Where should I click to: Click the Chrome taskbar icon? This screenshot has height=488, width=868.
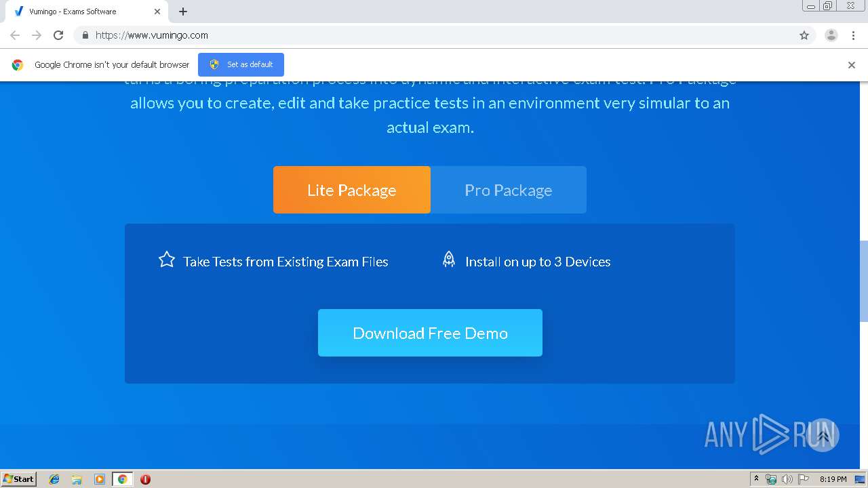pos(122,479)
